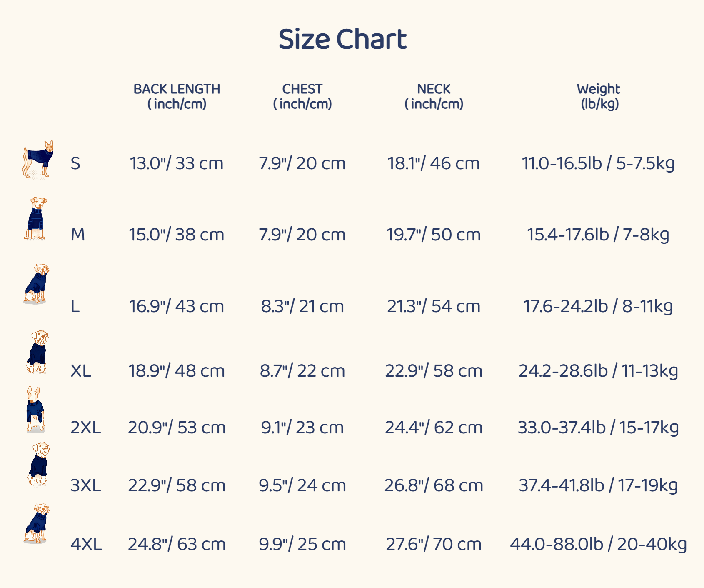Click the dog illustration for size XL
The height and width of the screenshot is (588, 704).
37,352
